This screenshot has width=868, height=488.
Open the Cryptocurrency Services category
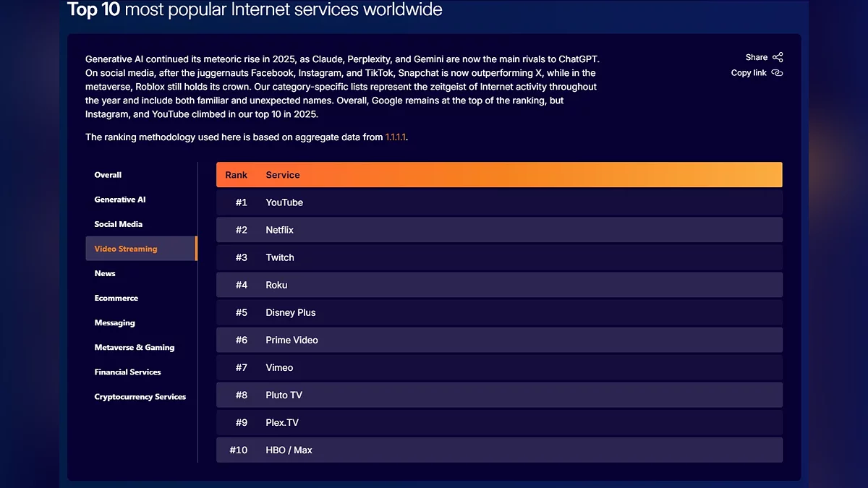(x=140, y=396)
